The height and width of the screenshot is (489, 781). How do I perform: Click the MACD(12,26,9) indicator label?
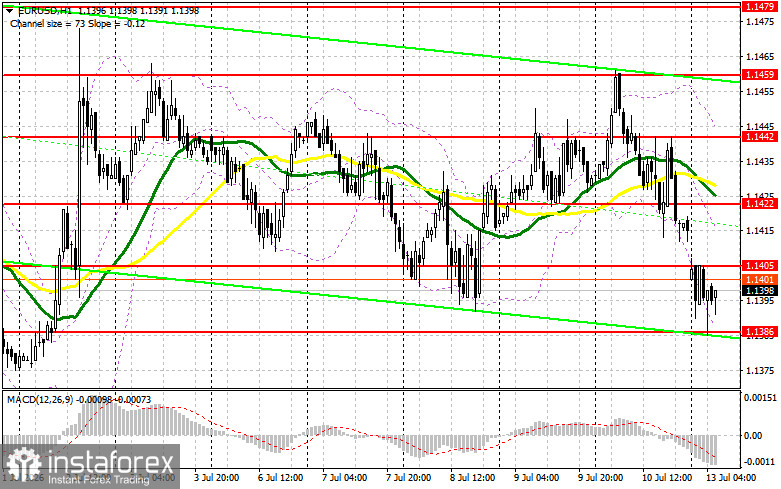41,399
